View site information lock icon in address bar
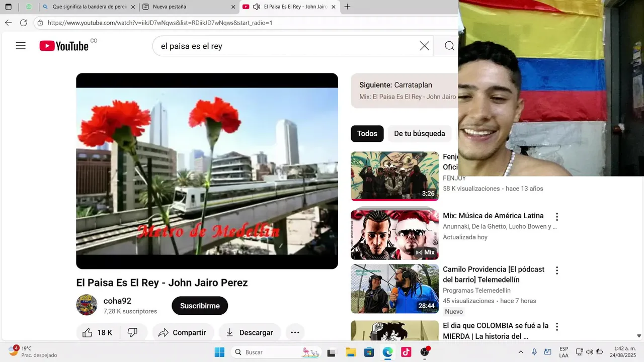Screen dimensions: 644x362 (40, 23)
